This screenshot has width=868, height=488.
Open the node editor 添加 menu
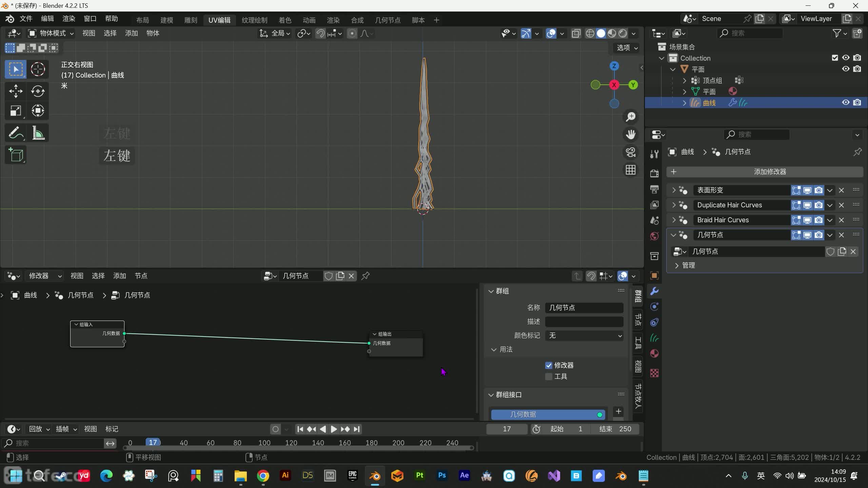119,276
